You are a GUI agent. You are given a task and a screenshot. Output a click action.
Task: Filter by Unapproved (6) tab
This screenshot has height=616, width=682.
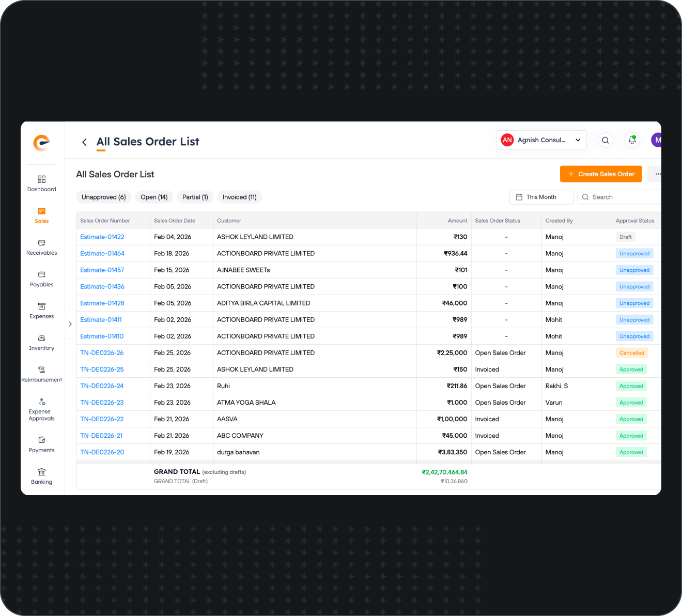coord(104,197)
